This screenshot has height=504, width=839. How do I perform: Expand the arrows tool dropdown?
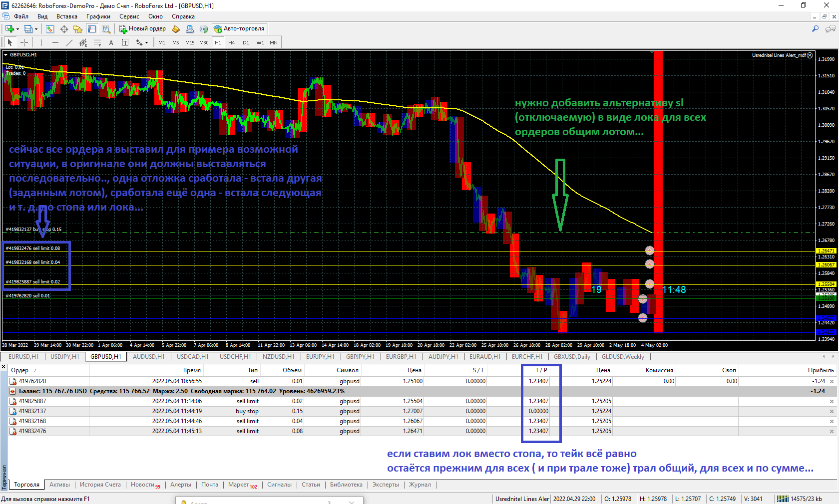pyautogui.click(x=146, y=43)
